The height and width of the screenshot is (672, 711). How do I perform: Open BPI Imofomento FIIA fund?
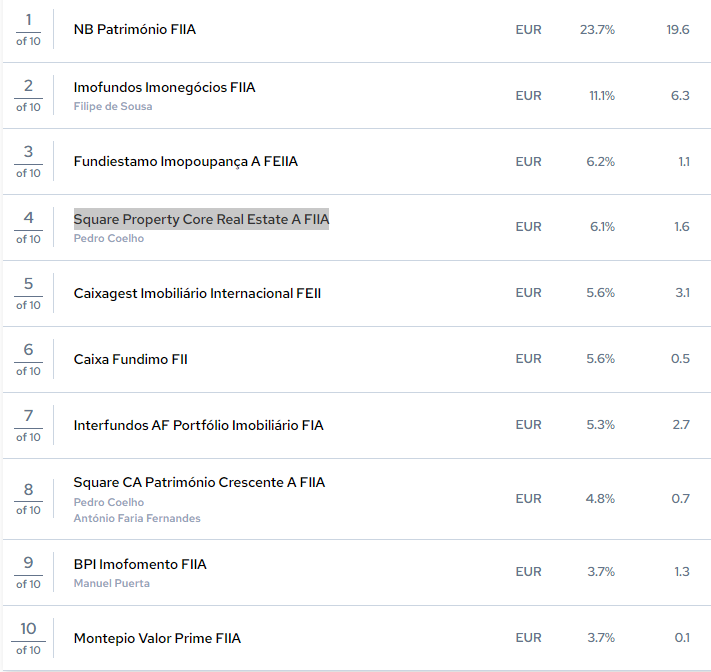tap(140, 565)
